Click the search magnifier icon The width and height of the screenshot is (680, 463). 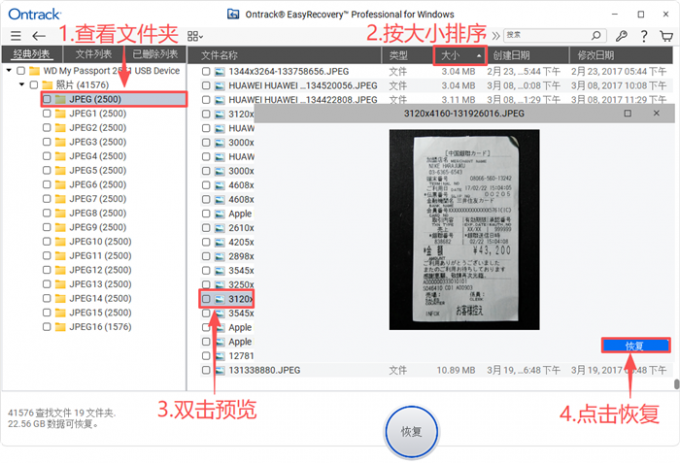[596, 35]
